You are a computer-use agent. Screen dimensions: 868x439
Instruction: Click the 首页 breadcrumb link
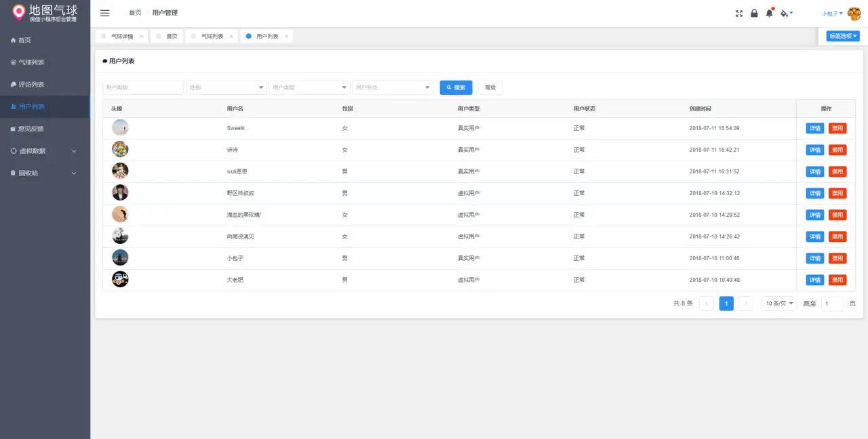pyautogui.click(x=135, y=13)
